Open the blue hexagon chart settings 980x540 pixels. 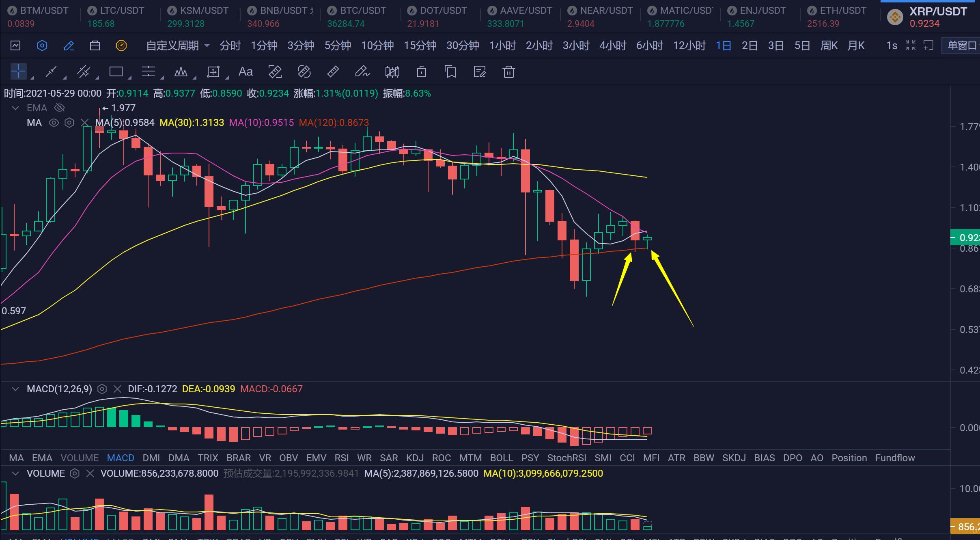[x=42, y=45]
